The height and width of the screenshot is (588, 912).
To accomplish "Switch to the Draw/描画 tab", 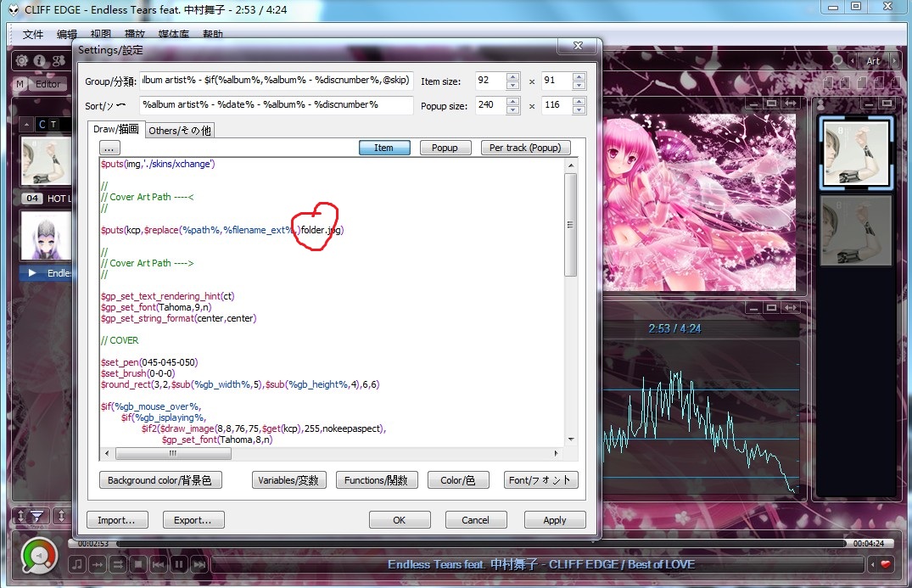I will (x=115, y=129).
